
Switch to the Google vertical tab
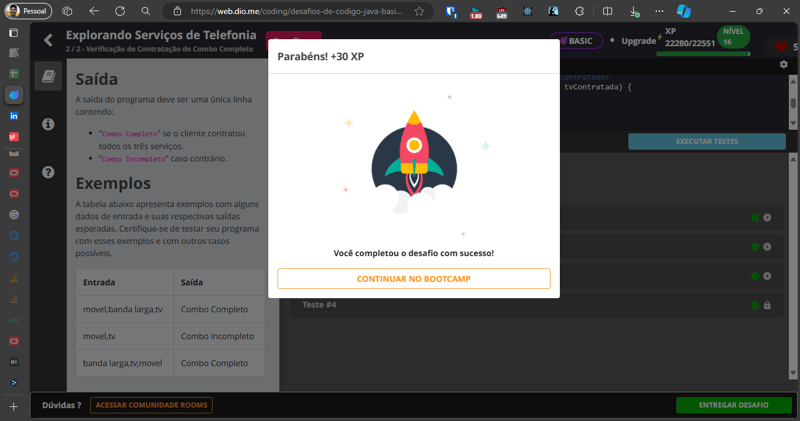tap(14, 215)
